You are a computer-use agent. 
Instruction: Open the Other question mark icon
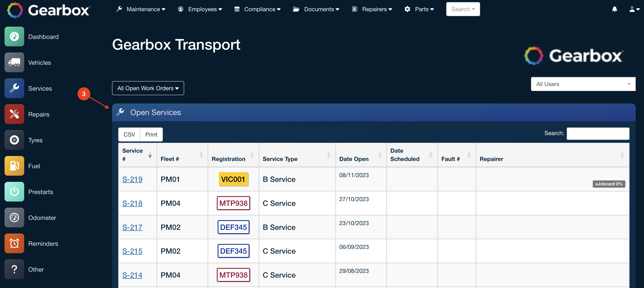[14, 269]
